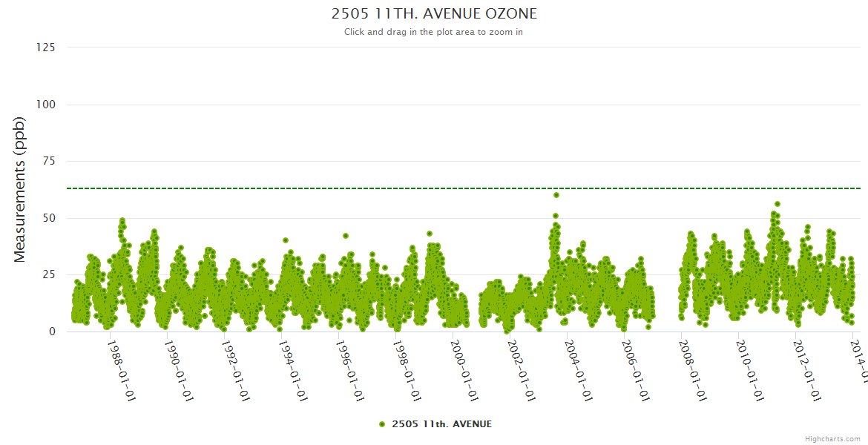Screen dimensions: 868x445
Task: Toggle the 2505 11th. AVENUE legend series
Action: coord(441,424)
